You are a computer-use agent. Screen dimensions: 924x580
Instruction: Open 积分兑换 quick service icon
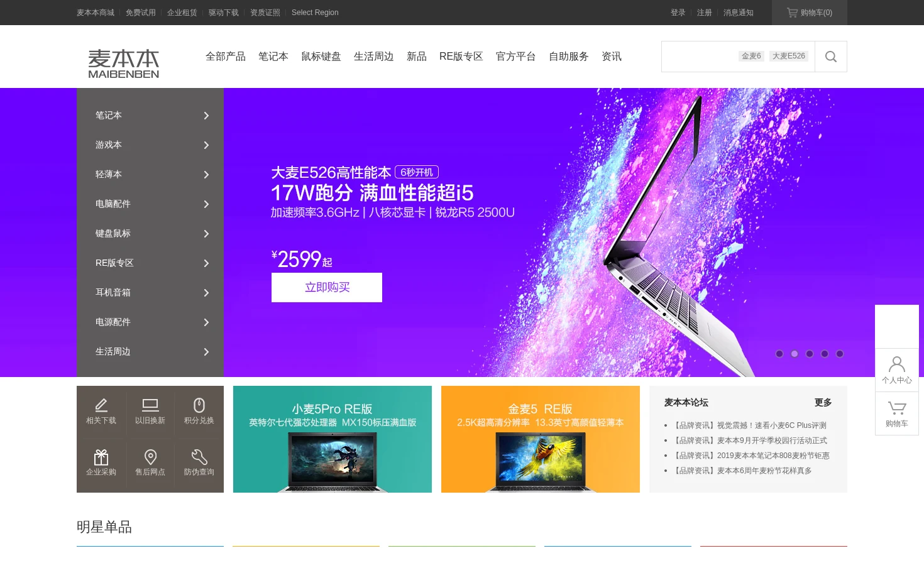[199, 412]
